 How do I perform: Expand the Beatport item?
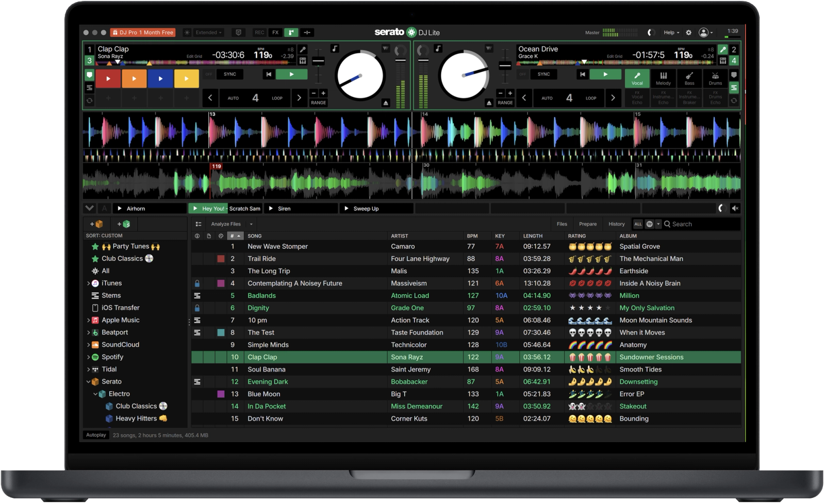pos(88,333)
